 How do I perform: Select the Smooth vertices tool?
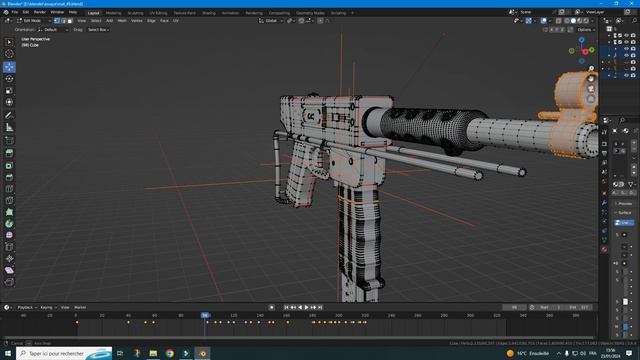click(x=9, y=235)
